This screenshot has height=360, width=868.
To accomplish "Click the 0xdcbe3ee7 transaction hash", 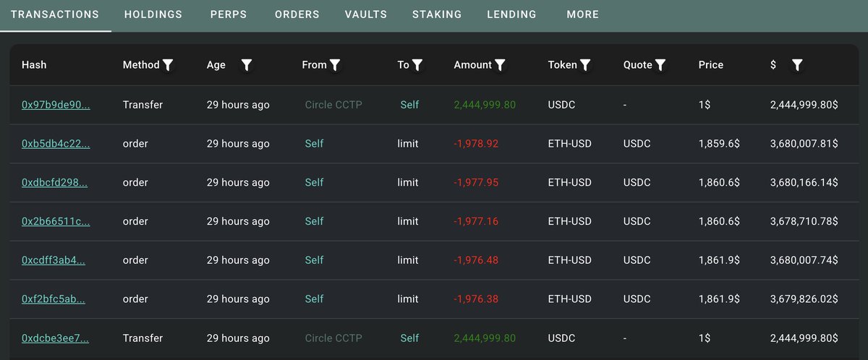I will [55, 338].
